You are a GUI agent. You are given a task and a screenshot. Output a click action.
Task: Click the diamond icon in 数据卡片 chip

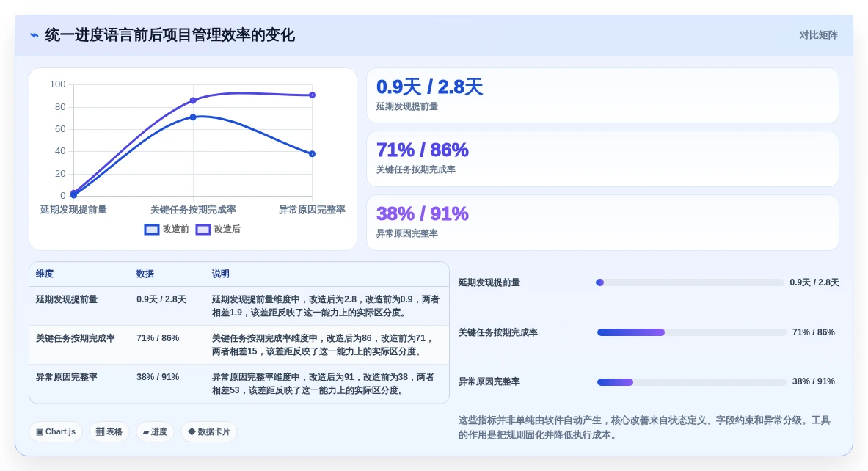pos(192,431)
